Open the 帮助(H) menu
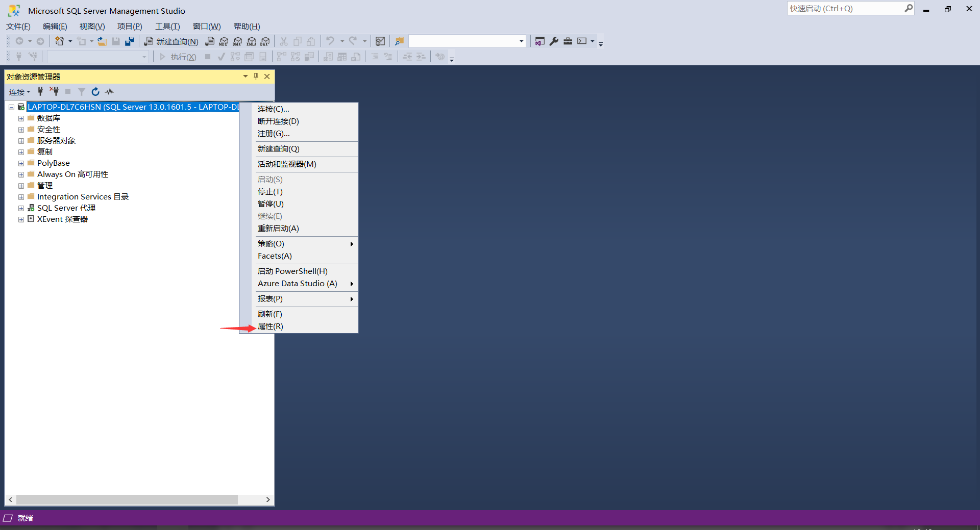Viewport: 980px width, 530px height. [247, 27]
